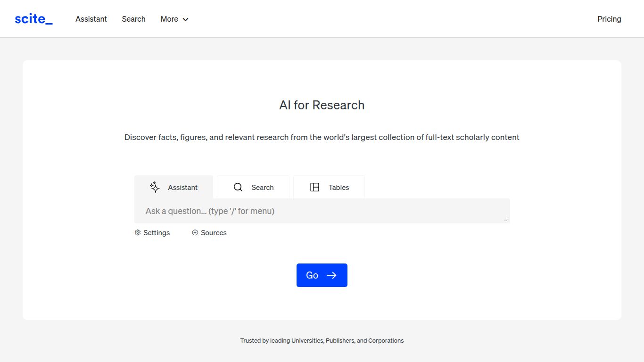644x362 pixels.
Task: Click the gear icon beside Settings
Action: click(138, 233)
